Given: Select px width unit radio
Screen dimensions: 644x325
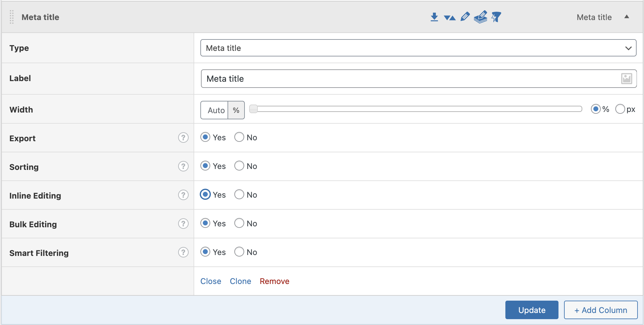Looking at the screenshot, I should tap(620, 109).
